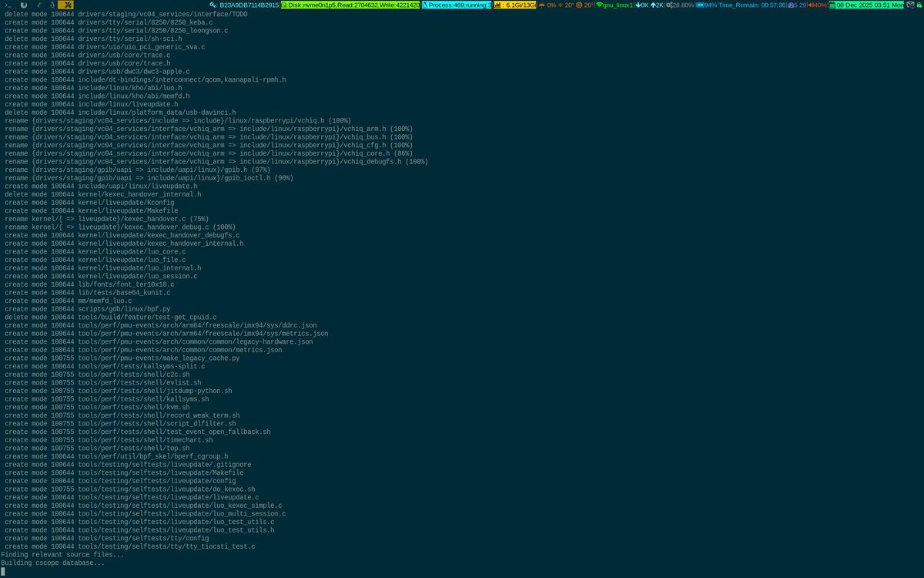Click the make_legacy_cache.py line
The image size is (924, 578).
click(122, 358)
